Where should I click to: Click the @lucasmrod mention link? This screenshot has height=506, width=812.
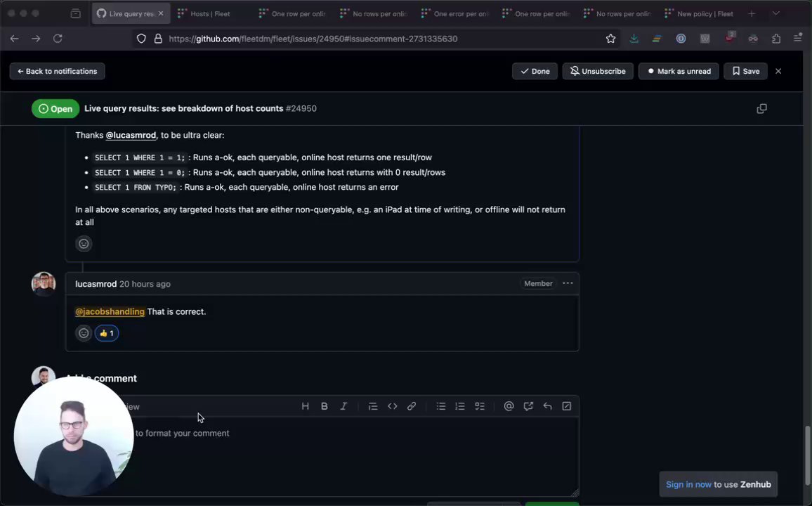click(131, 135)
